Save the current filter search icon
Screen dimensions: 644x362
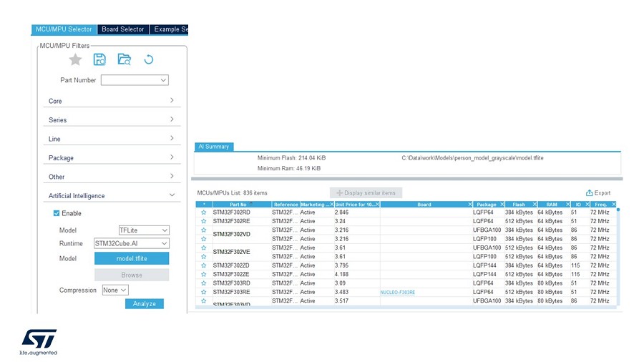tap(99, 59)
